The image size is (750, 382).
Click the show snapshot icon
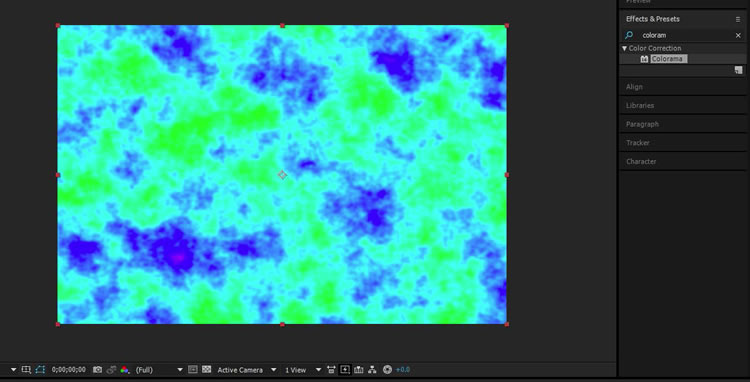click(x=111, y=370)
